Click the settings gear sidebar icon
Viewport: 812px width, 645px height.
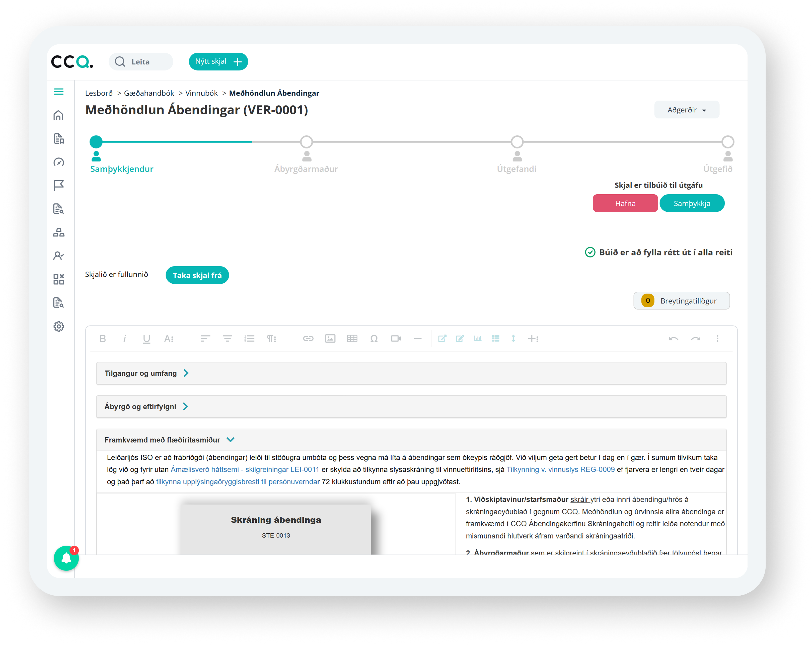point(59,326)
